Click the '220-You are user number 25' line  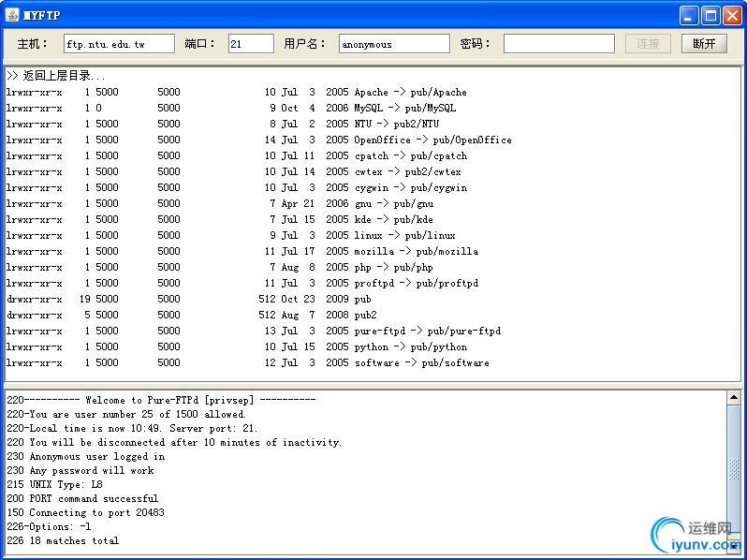126,414
